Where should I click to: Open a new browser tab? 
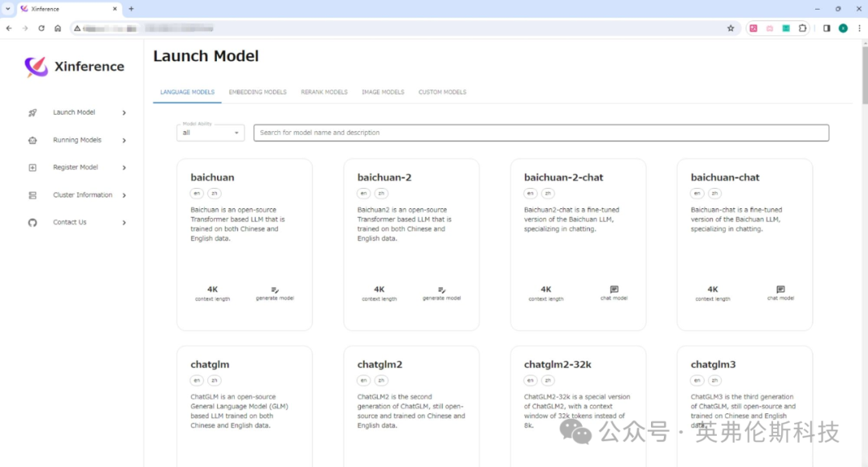[x=131, y=9]
